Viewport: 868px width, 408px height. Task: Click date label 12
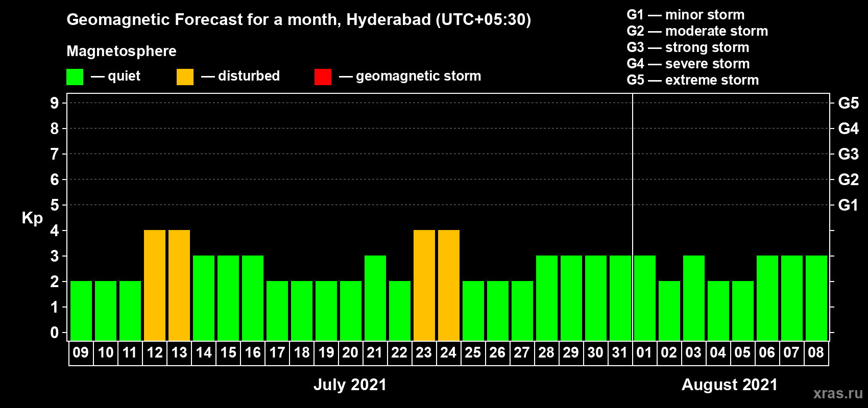pos(155,352)
